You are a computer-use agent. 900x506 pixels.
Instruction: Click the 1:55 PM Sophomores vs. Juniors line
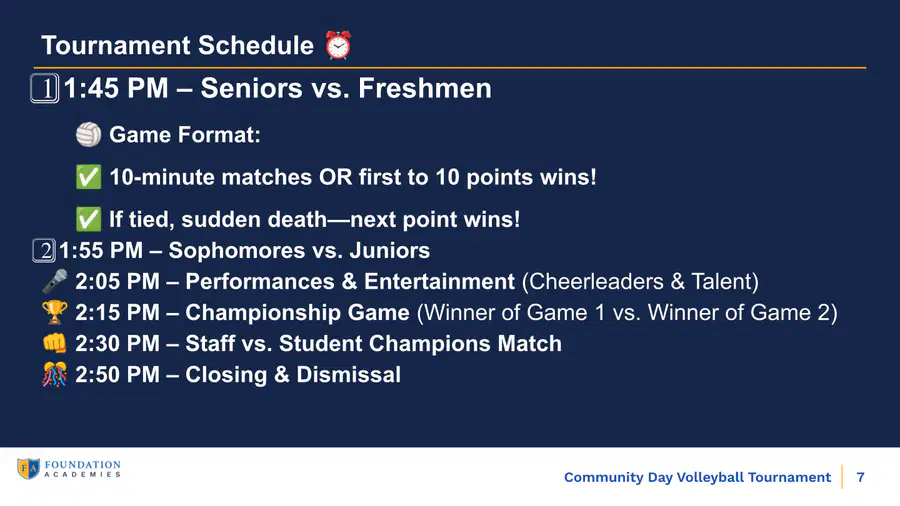[245, 251]
